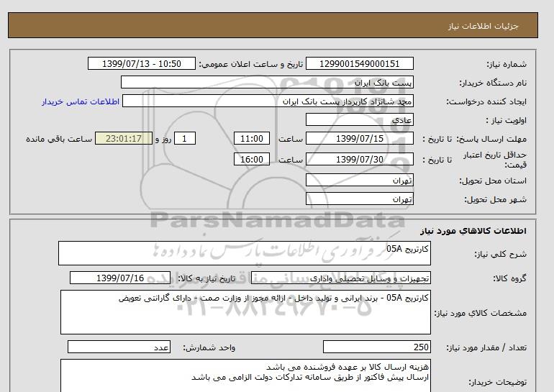
Task: Click the label گروه کالا
Action: coord(510,278)
